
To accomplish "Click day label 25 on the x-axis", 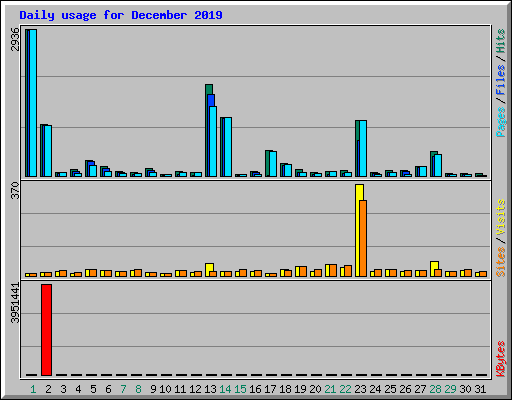I will click(x=390, y=389).
